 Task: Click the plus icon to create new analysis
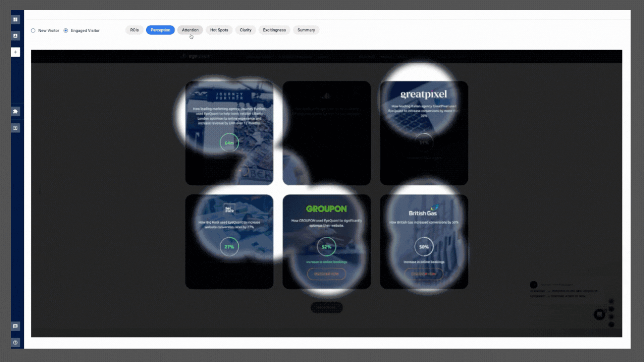(x=15, y=52)
